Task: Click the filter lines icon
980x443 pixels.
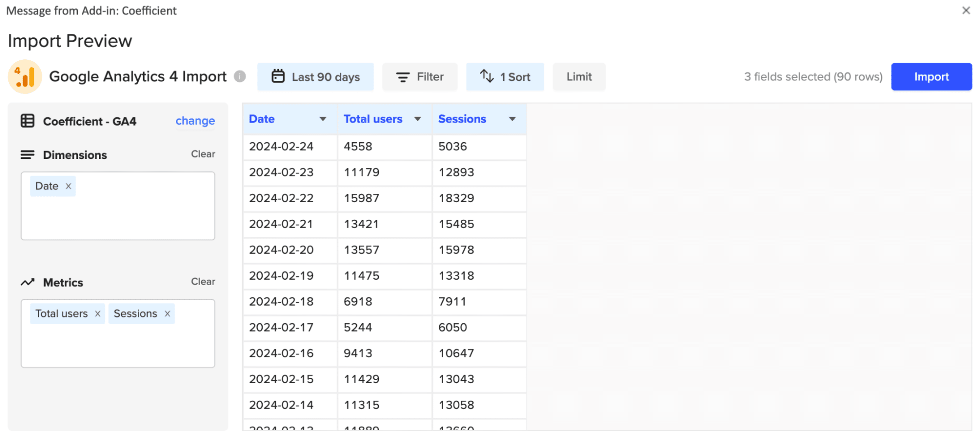Action: tap(403, 77)
